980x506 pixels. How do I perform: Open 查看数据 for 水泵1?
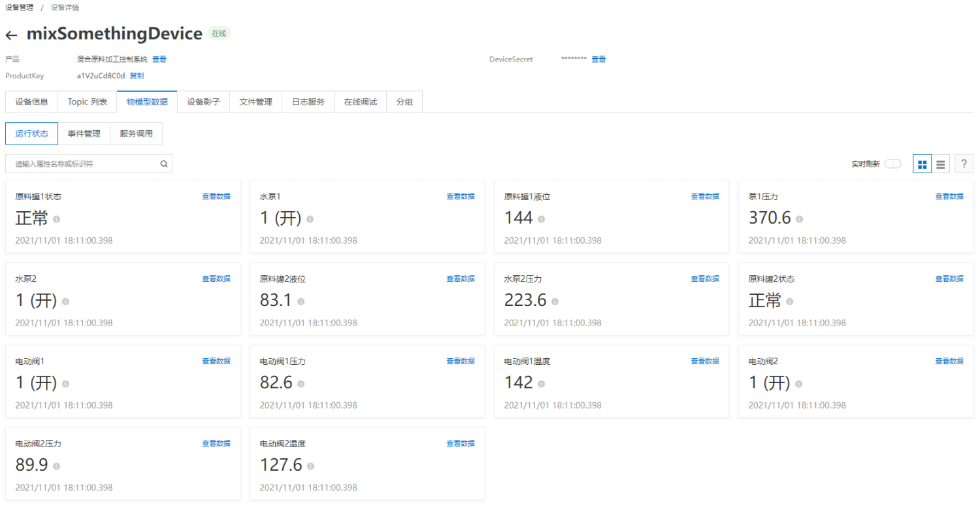click(461, 196)
